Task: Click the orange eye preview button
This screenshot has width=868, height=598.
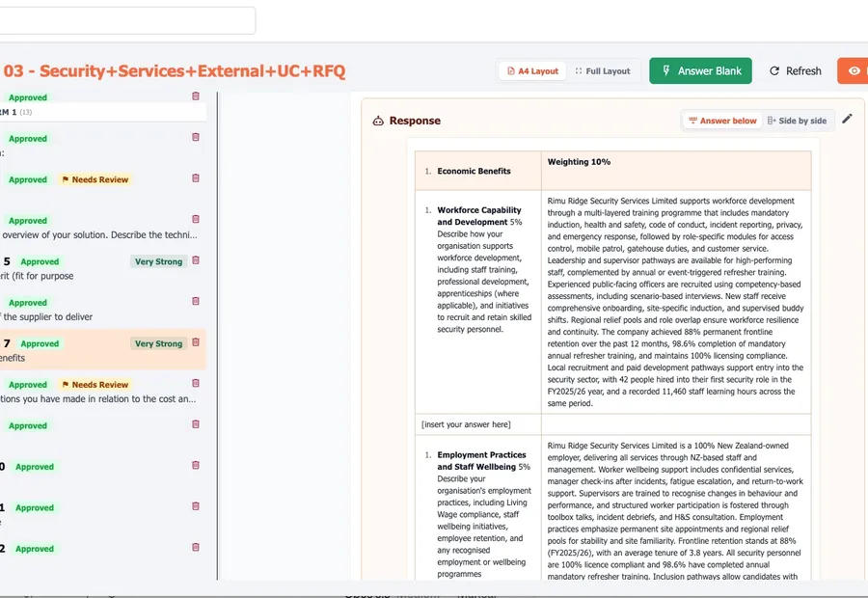Action: pyautogui.click(x=854, y=70)
